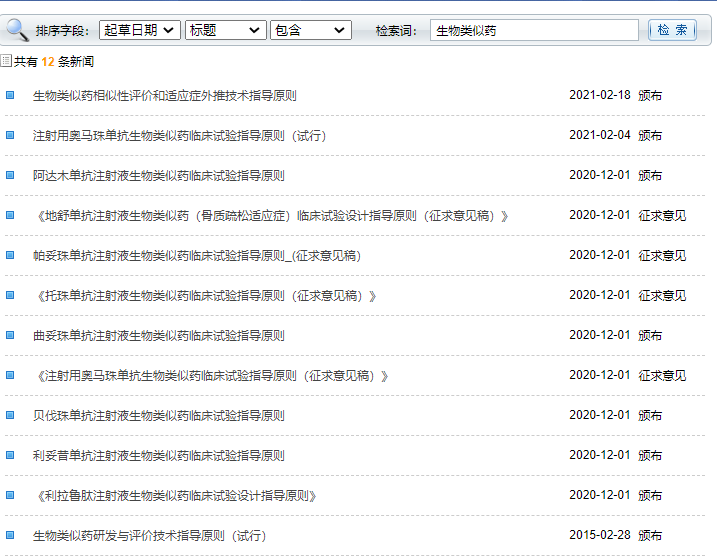Screen dimensions: 717x556
Task: Open the 起草日期 sort field dropdown
Action: [140, 30]
